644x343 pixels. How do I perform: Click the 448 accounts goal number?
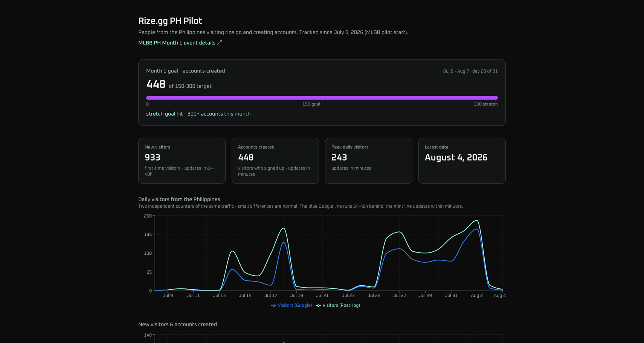pos(156,84)
